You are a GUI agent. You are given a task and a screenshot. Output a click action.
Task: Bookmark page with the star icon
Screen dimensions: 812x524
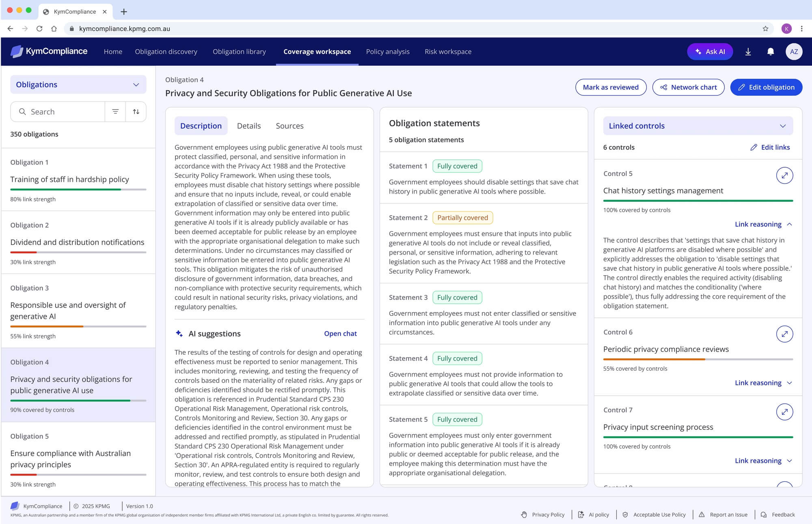click(x=765, y=28)
